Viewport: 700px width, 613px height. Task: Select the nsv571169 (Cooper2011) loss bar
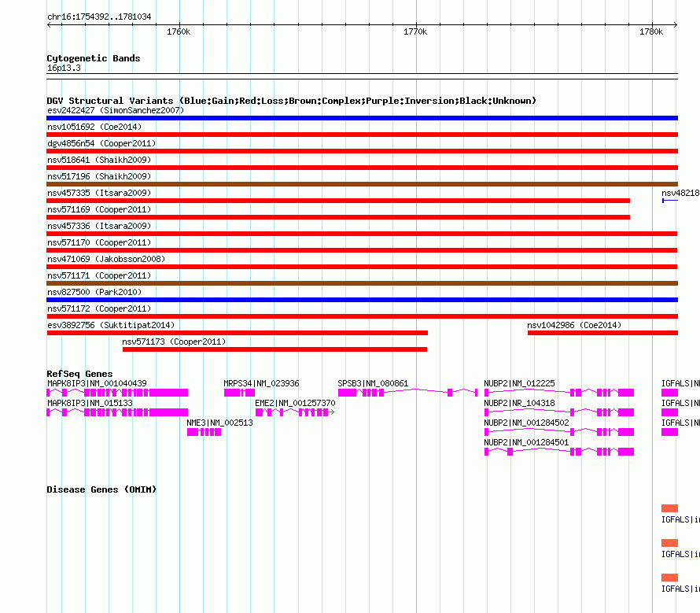[338, 217]
